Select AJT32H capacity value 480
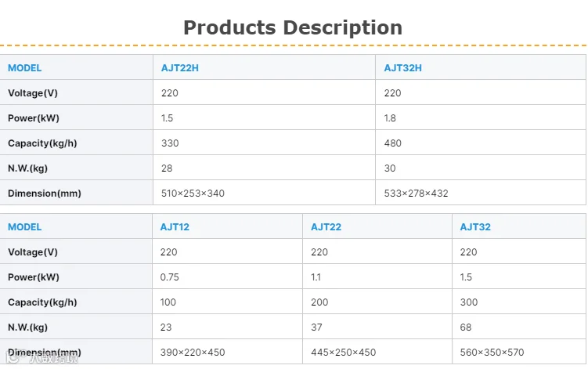588x369 pixels. tap(392, 143)
